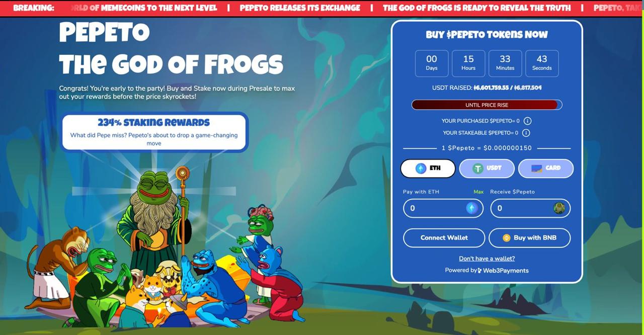
Task: Click the Until Price Rise progress bar
Action: click(487, 105)
